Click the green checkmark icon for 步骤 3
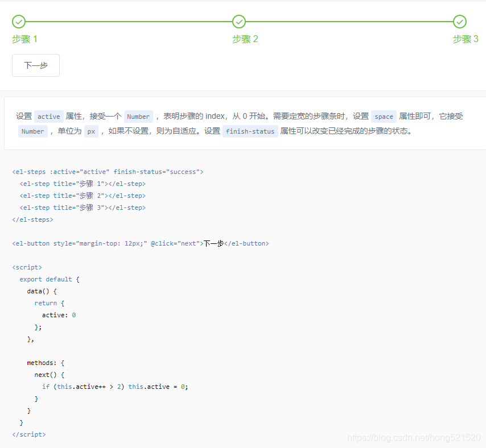 tap(460, 22)
